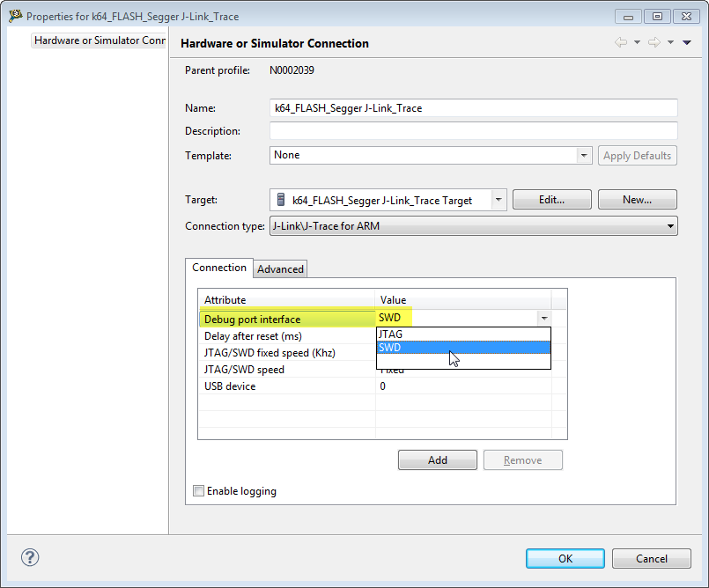Click the New... target button
Image resolution: width=709 pixels, height=588 pixels.
pos(637,200)
